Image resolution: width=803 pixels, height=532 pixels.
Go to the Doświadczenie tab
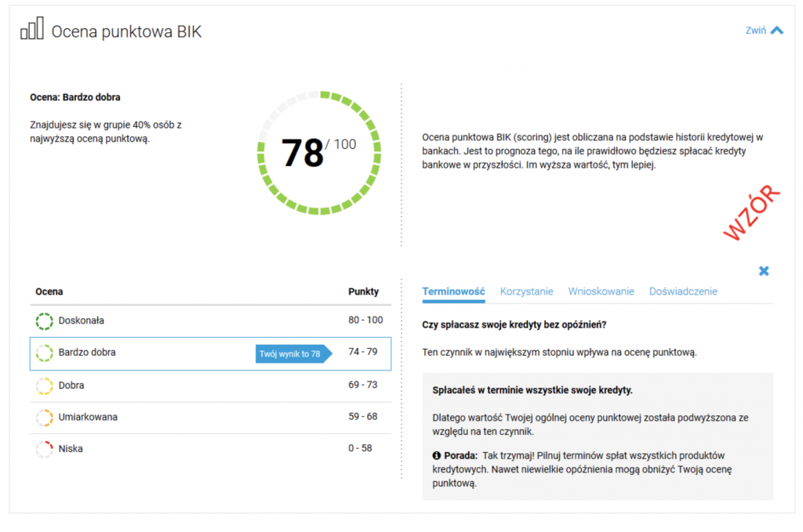click(x=683, y=291)
